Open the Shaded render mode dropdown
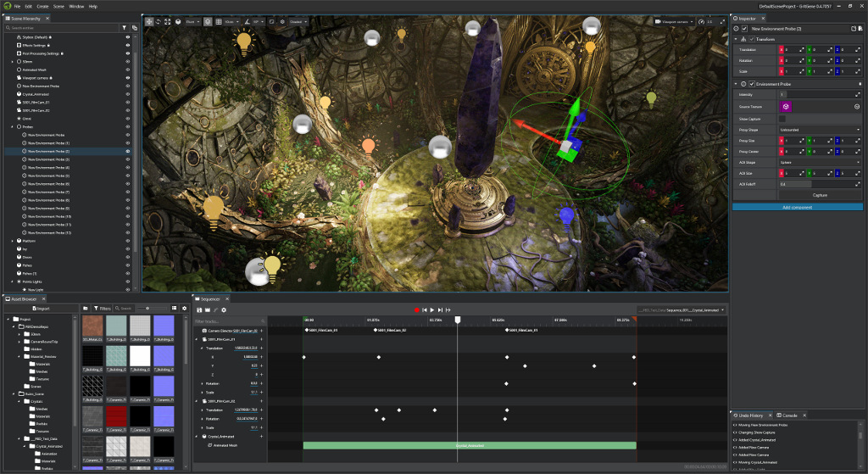The image size is (868, 474). 298,21
